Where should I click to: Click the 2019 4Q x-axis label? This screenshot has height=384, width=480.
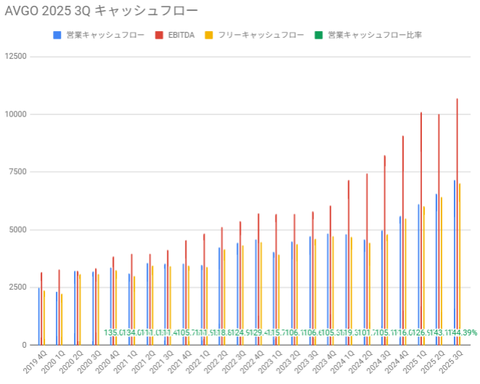[35, 361]
